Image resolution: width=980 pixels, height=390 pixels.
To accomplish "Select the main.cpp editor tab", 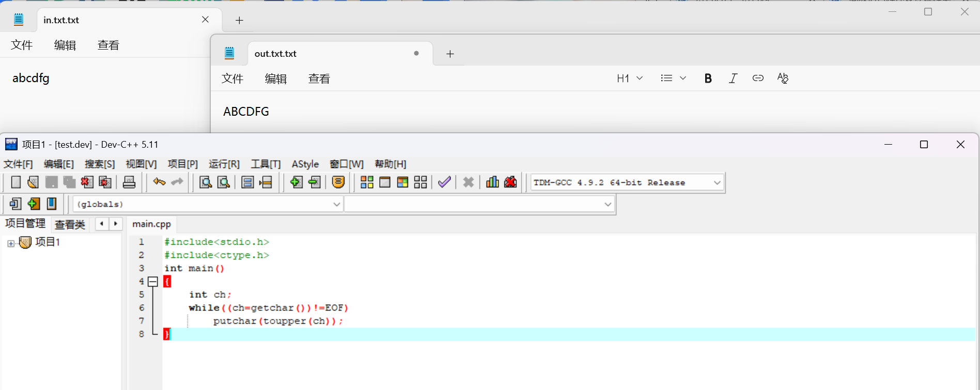I will pyautogui.click(x=151, y=224).
